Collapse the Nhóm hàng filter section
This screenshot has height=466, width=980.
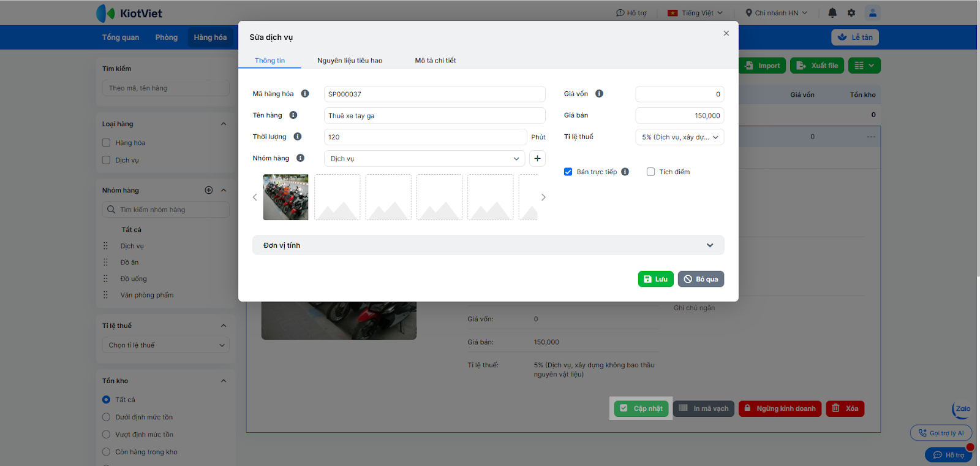coord(224,190)
